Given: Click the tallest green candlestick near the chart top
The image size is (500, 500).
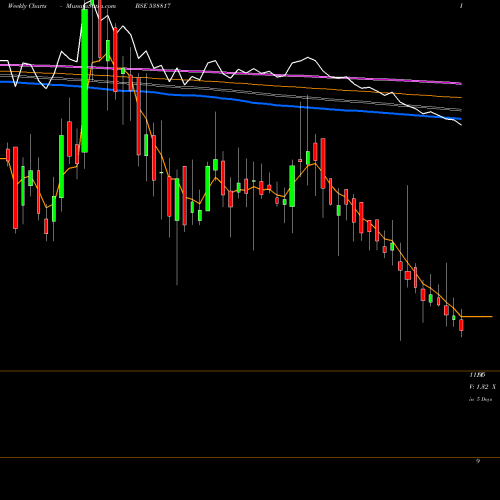Looking at the screenshot, I should 85,81.
